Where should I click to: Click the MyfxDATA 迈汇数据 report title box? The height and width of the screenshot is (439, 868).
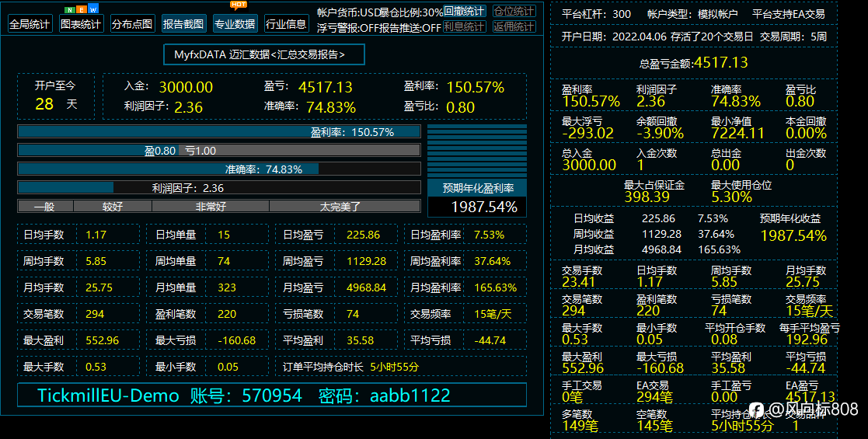(264, 54)
